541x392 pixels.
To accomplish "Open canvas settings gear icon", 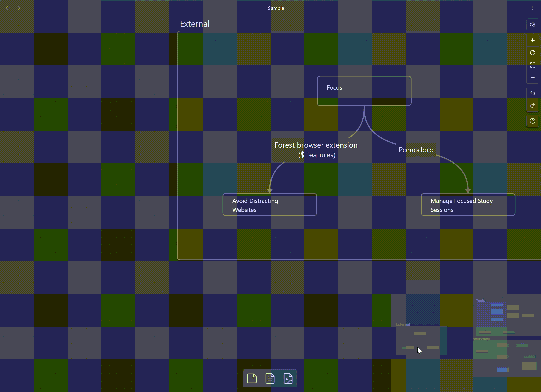I will (532, 25).
